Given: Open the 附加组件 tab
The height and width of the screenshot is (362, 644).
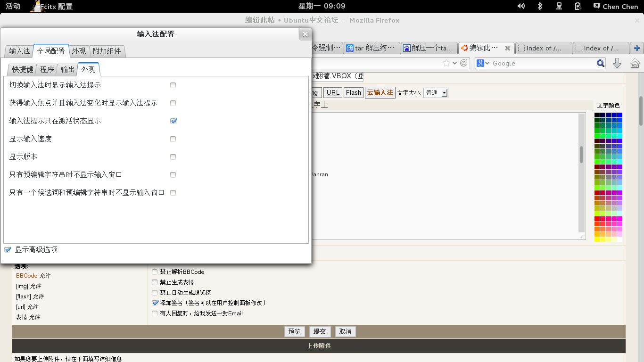Looking at the screenshot, I should click(107, 51).
